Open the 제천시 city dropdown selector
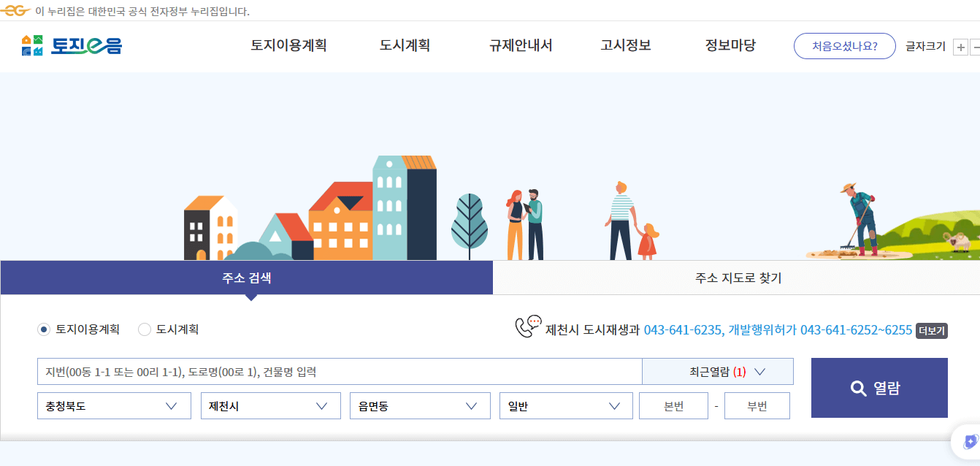980x466 pixels. coord(270,405)
